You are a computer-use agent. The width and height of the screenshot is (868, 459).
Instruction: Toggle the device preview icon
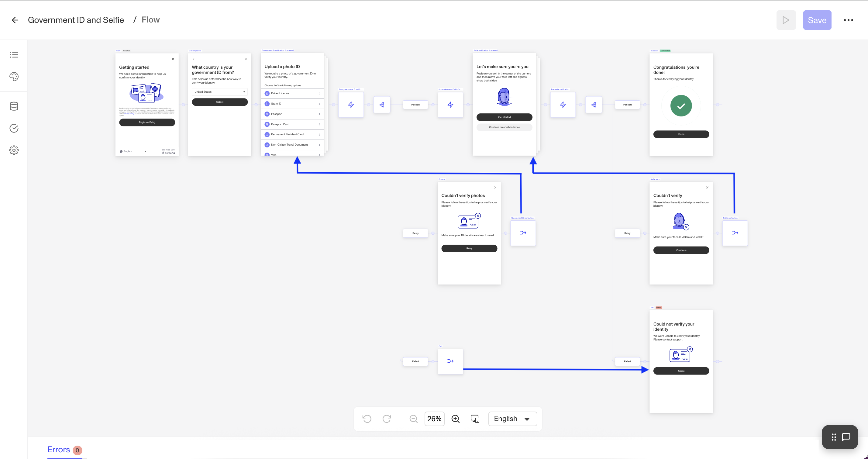[475, 419]
